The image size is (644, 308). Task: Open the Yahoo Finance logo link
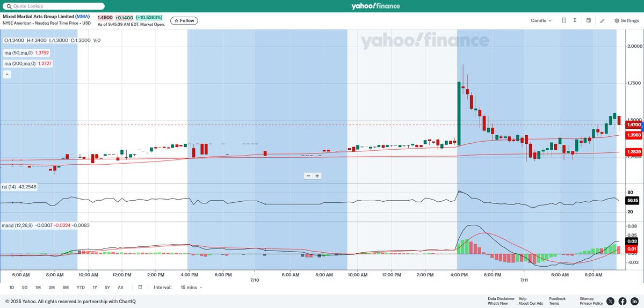click(375, 6)
